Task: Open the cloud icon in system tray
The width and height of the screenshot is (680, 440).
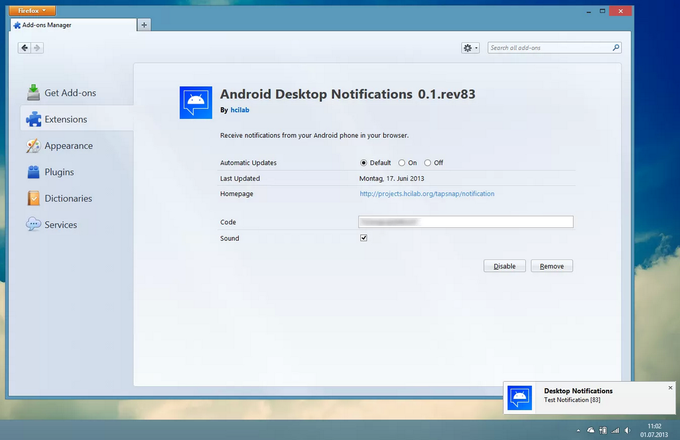Action: click(x=590, y=430)
